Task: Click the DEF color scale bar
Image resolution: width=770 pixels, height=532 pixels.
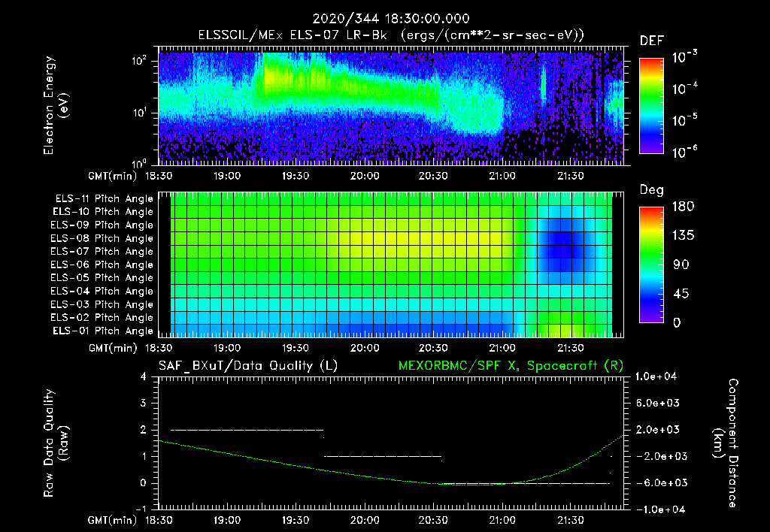Action: [651, 105]
